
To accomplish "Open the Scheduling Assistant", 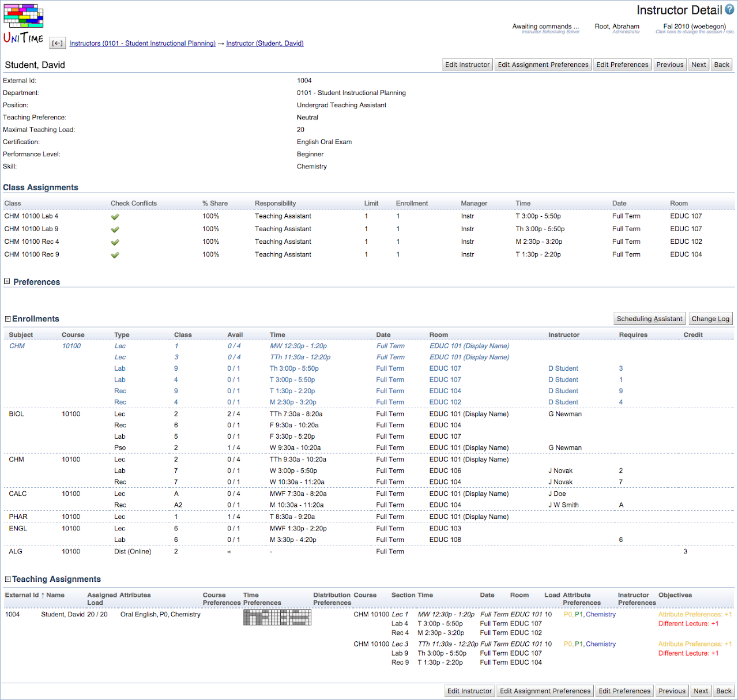I will pyautogui.click(x=650, y=319).
